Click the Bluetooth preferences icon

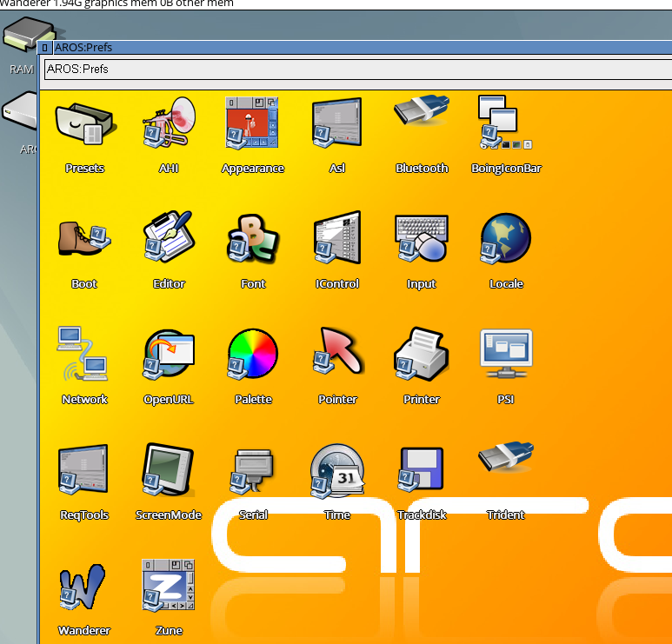click(x=422, y=110)
